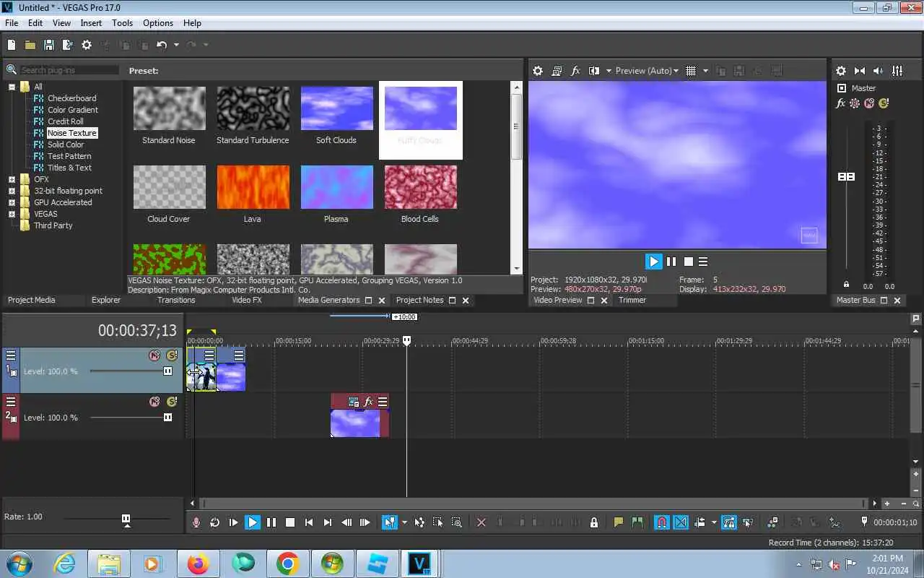
Task: Switch to the Video FX tab
Action: click(x=246, y=300)
